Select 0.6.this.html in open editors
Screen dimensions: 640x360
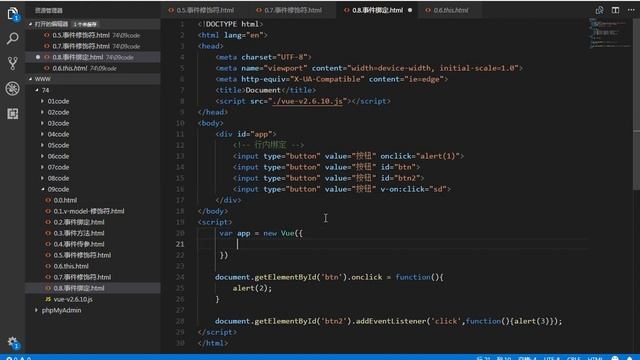(x=93, y=68)
